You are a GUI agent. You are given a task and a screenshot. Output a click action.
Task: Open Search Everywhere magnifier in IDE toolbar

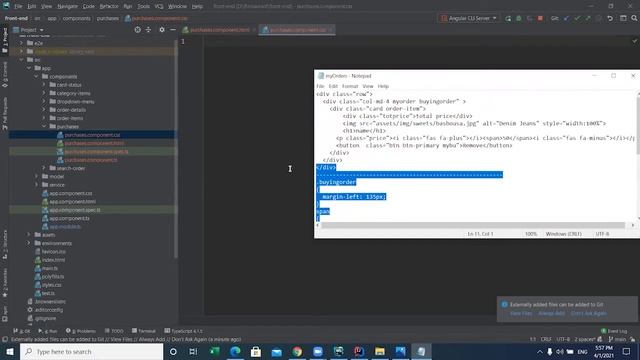(634, 18)
